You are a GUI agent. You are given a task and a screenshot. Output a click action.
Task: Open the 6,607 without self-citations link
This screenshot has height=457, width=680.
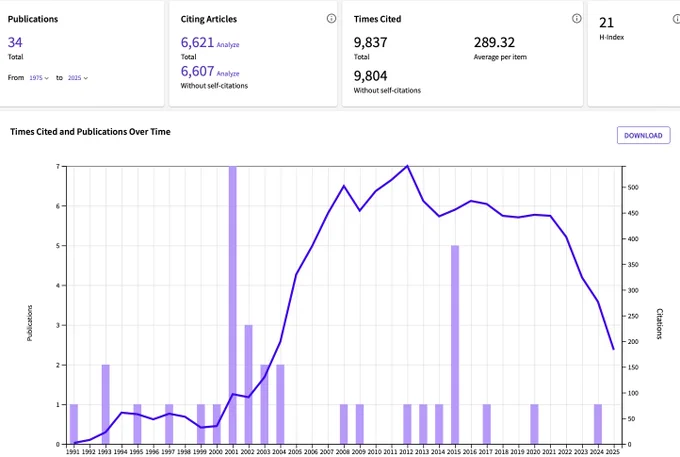[197, 71]
